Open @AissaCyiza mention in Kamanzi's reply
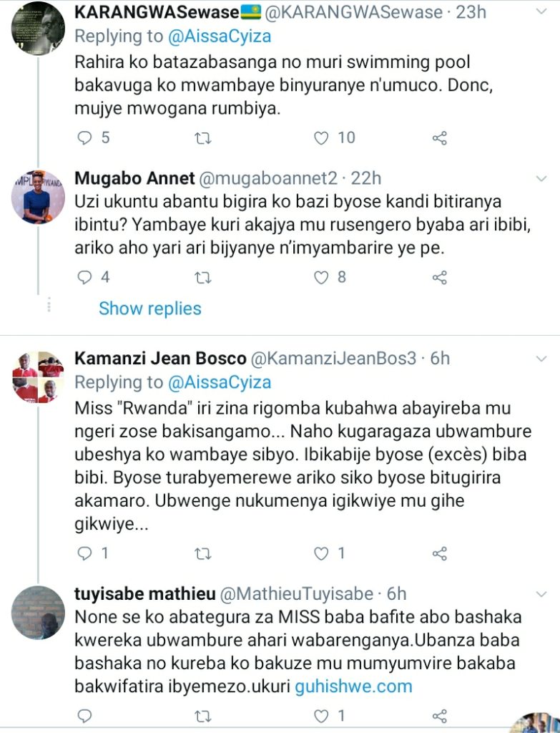 (220, 382)
